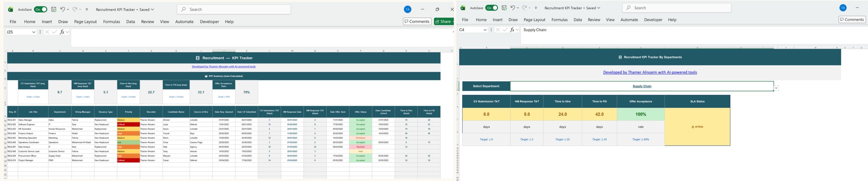Click Insert Function fx icon, left window
868x181 pixels.
(x=62, y=32)
